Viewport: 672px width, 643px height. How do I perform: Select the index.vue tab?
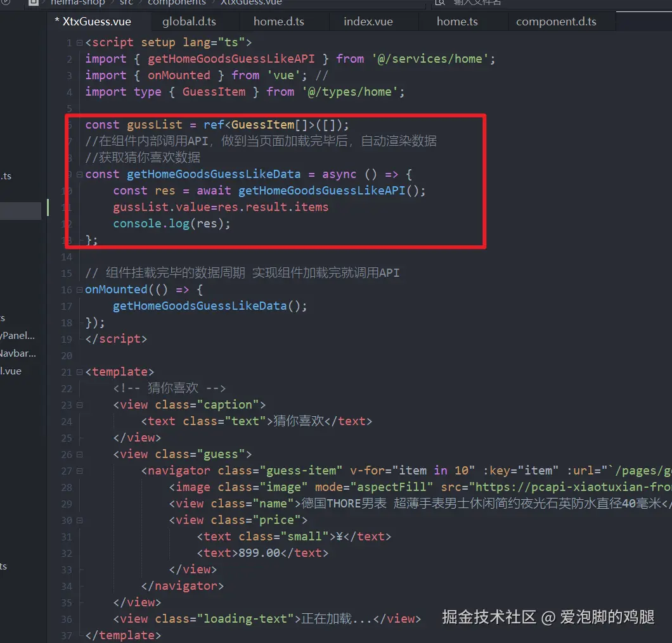pos(368,22)
